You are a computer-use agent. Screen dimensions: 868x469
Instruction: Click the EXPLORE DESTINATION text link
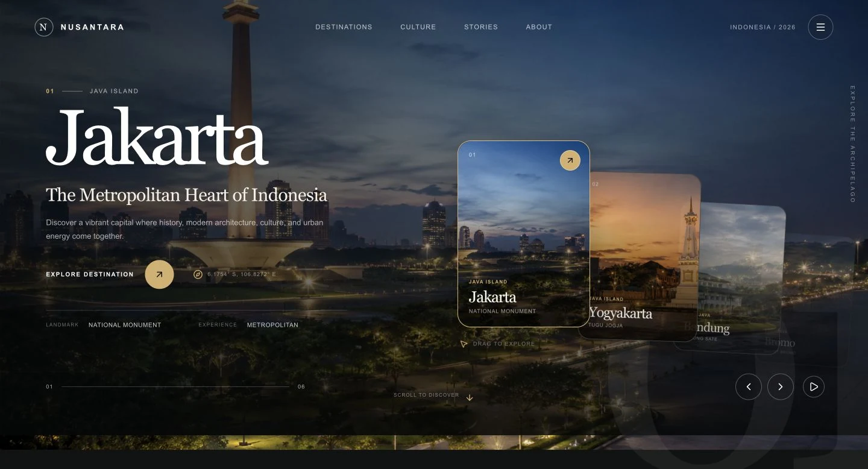pos(90,274)
